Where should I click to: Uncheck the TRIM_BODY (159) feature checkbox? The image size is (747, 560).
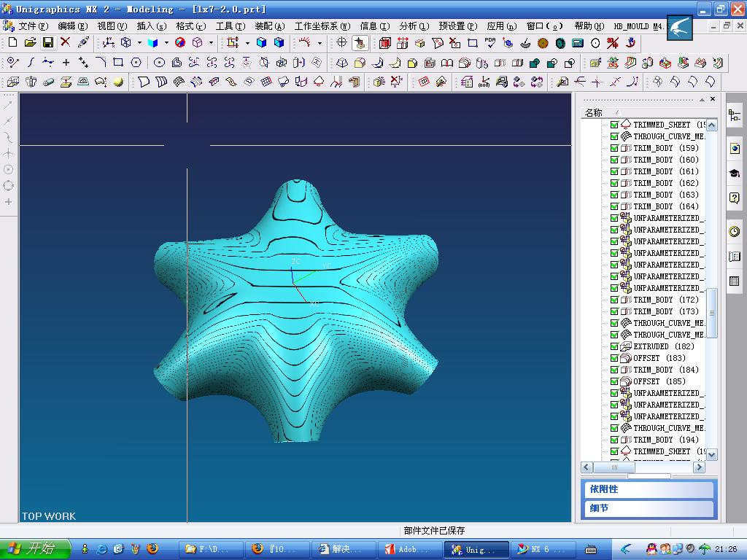coord(614,148)
